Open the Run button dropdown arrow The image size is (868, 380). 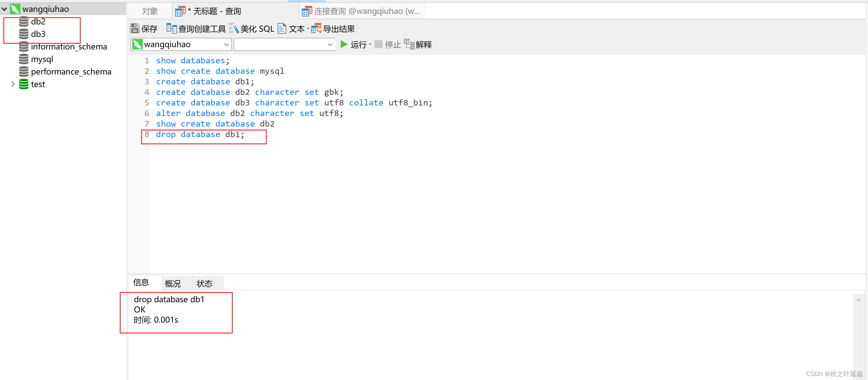(370, 44)
